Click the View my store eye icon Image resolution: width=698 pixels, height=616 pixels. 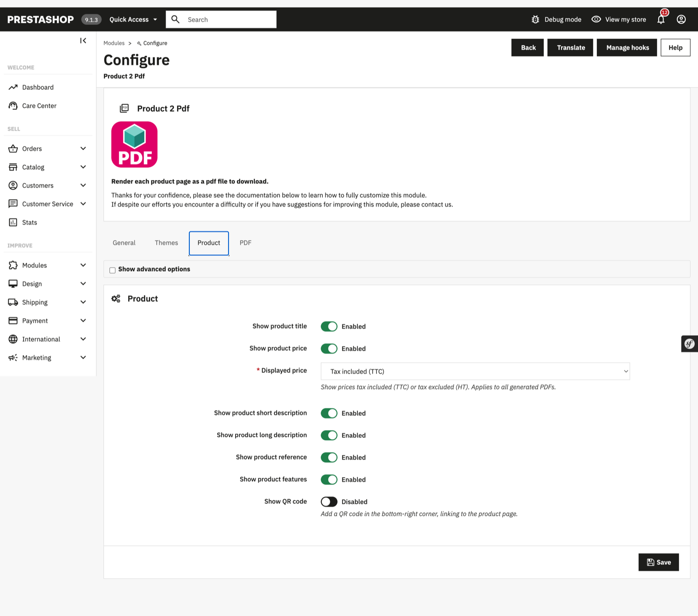coord(596,19)
